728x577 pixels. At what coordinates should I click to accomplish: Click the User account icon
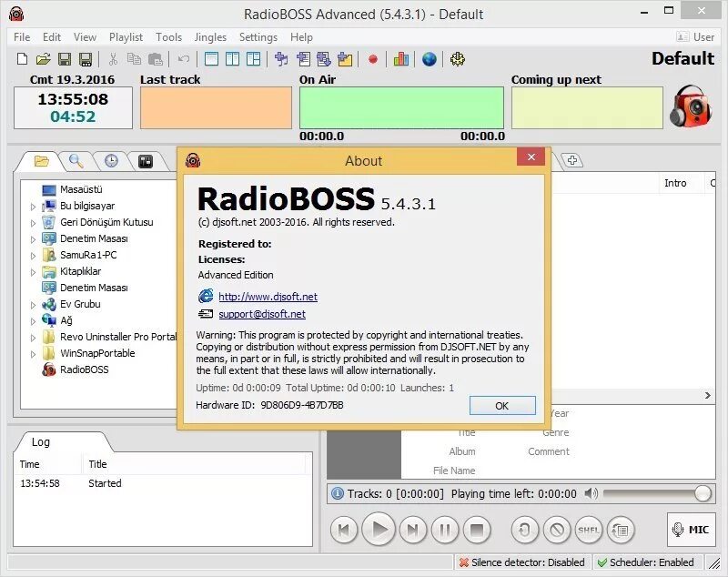click(x=695, y=36)
